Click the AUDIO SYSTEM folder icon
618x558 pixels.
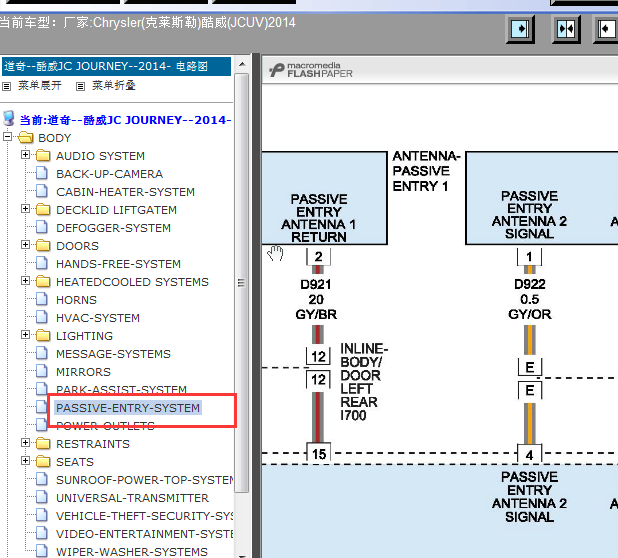(x=43, y=156)
